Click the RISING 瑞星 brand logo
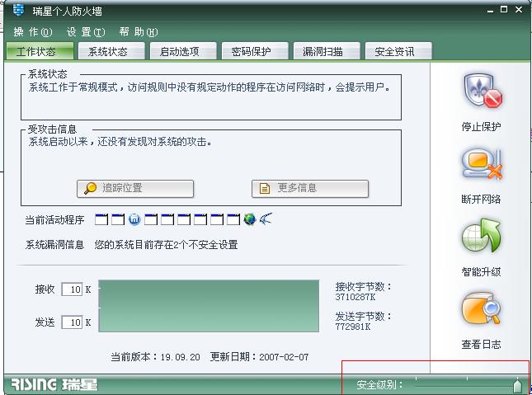This screenshot has width=532, height=395. pyautogui.click(x=54, y=384)
